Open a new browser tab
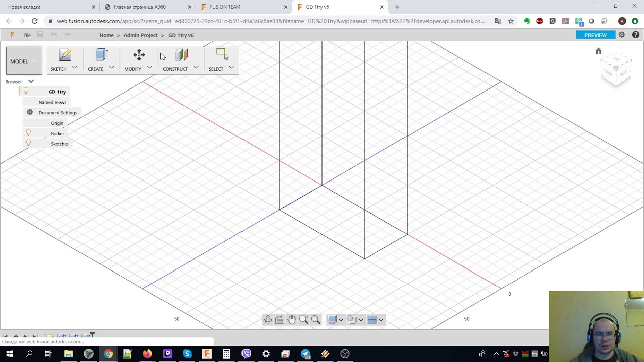The width and height of the screenshot is (644, 362). [397, 7]
